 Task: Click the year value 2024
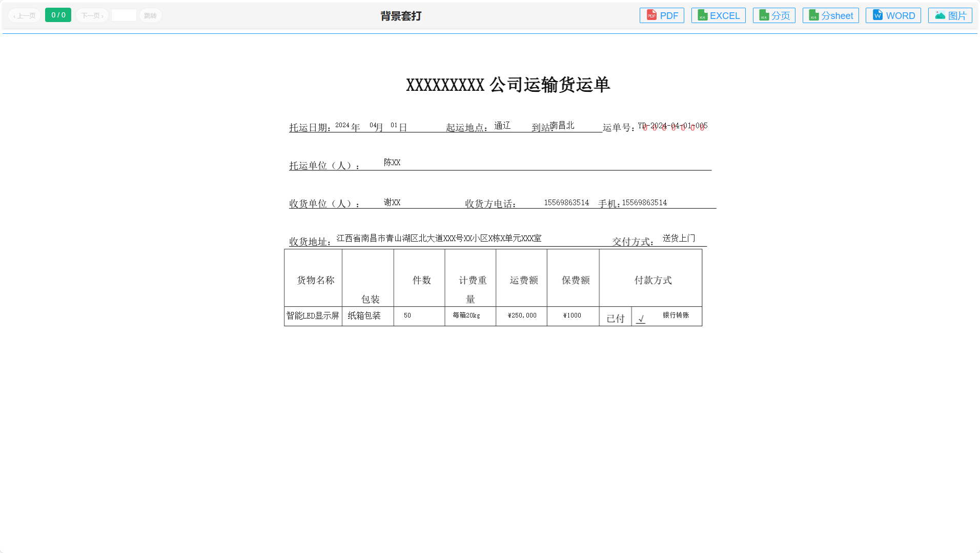tap(342, 125)
